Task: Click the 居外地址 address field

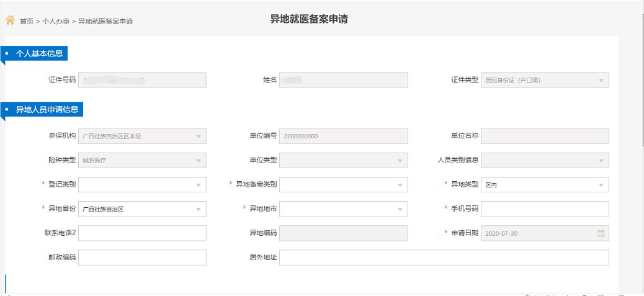Action: click(444, 258)
